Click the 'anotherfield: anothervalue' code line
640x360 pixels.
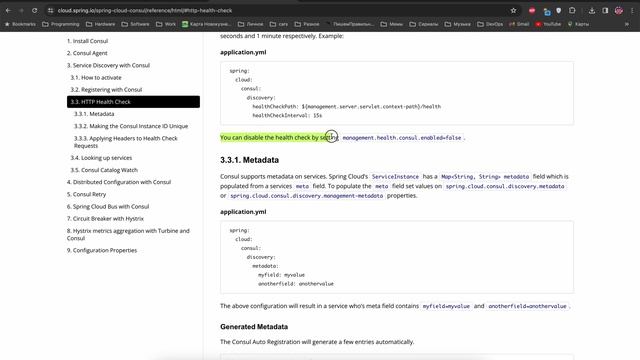pos(296,284)
